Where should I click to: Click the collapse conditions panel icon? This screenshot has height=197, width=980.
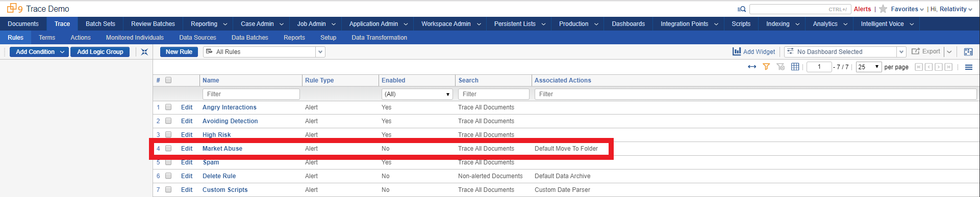coord(144,52)
